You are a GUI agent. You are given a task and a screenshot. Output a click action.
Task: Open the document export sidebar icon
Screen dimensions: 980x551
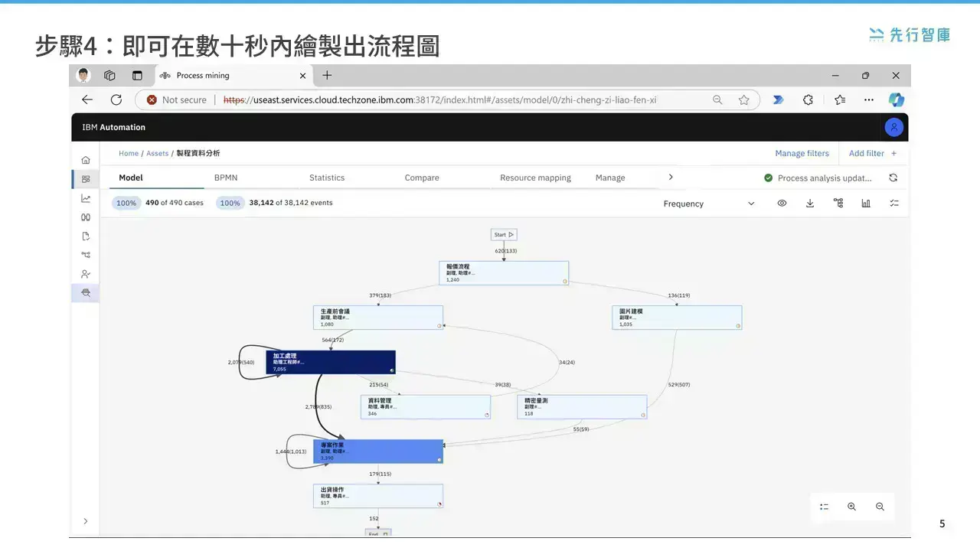(86, 236)
